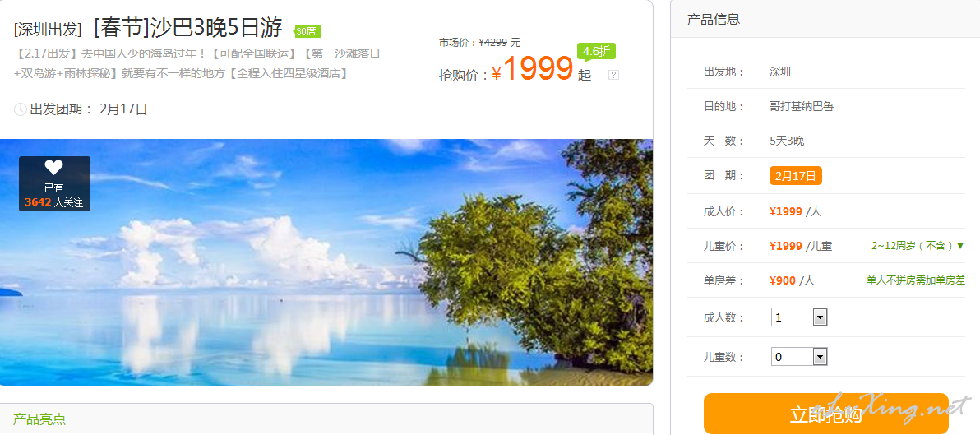Image resolution: width=980 pixels, height=435 pixels.
Task: Open the 儿童数 child count dropdown
Action: point(799,357)
